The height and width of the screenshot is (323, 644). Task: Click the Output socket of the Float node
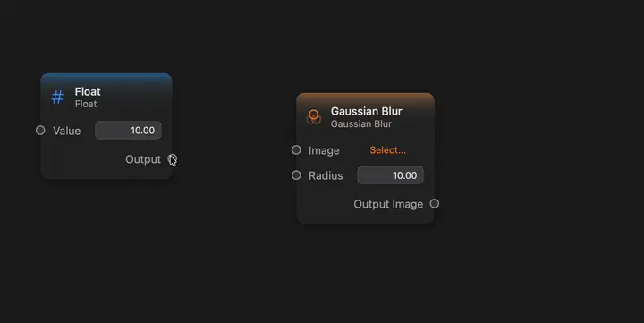[172, 158]
